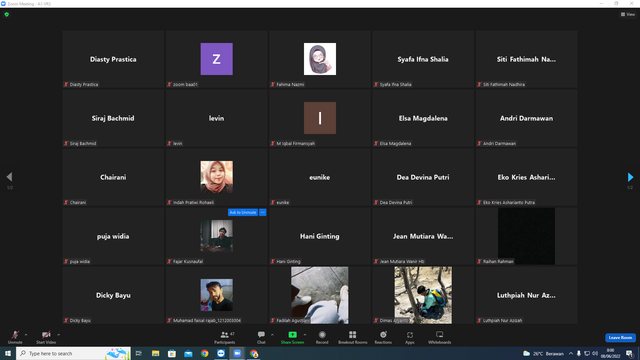
Task: Select Indah Pratiwi Rohaeli's video tile
Action: tap(216, 177)
